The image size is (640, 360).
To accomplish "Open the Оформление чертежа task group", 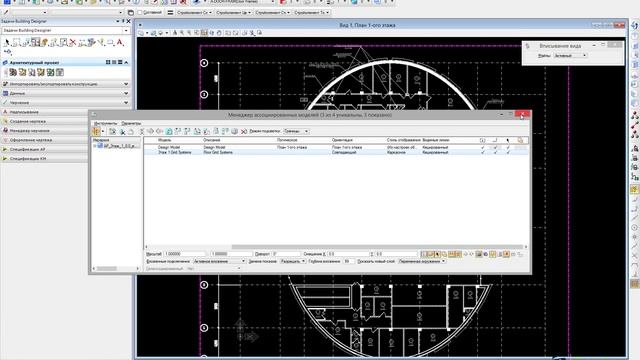I will [x=45, y=140].
